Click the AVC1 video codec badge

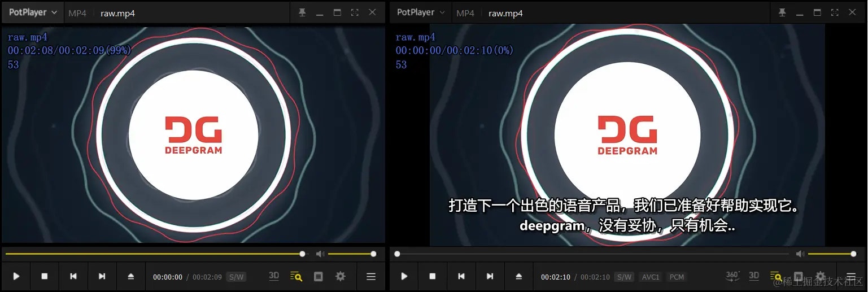point(651,277)
